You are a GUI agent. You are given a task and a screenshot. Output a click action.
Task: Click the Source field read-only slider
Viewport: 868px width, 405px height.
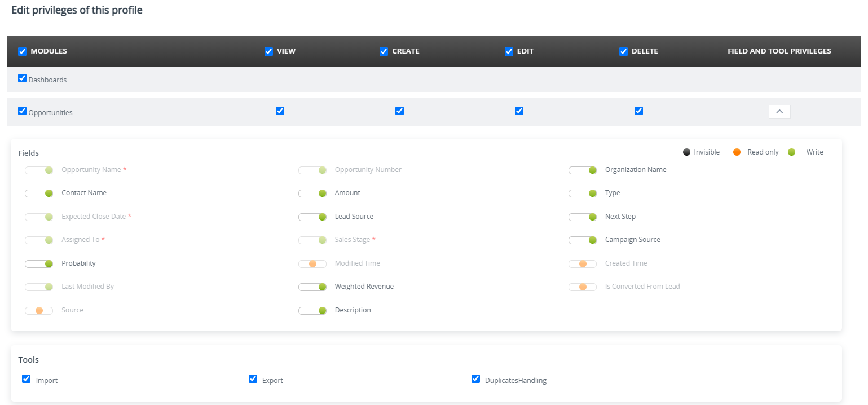tap(39, 310)
